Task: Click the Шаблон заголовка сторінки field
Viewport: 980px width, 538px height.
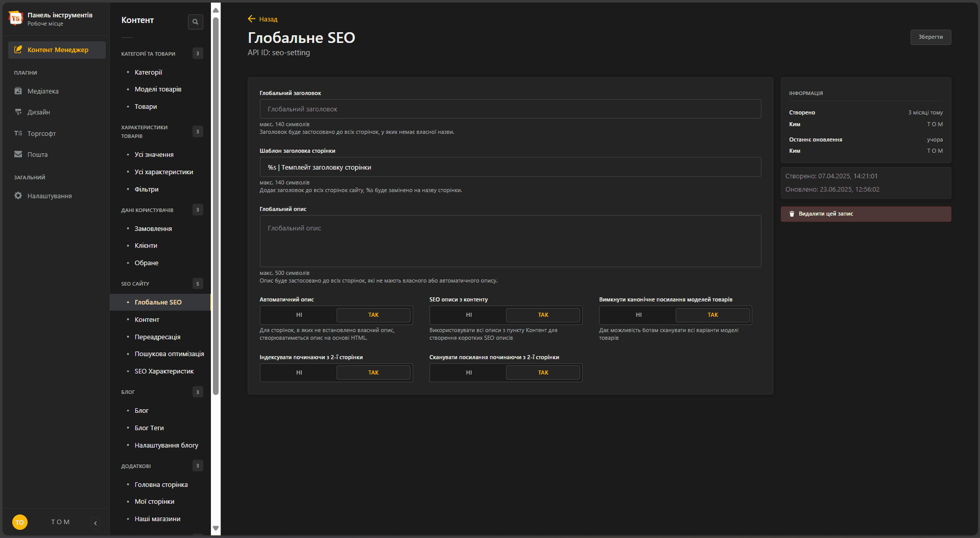Action: pos(510,167)
